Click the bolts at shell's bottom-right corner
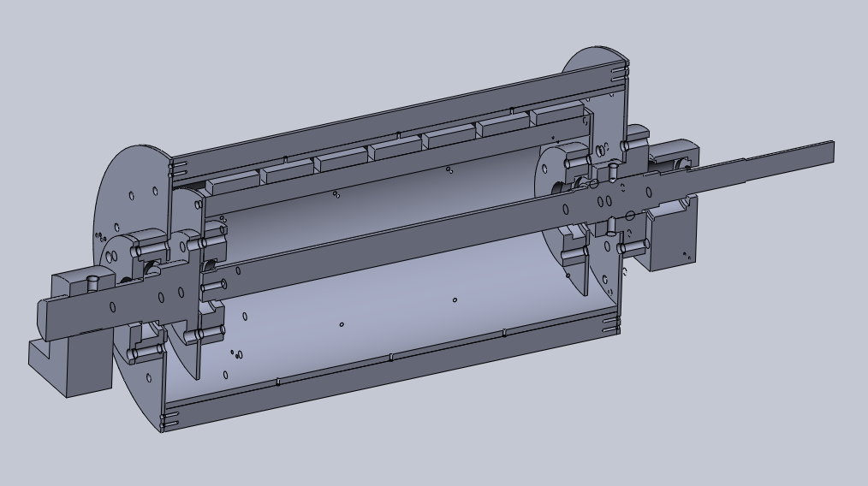The image size is (868, 486). 609,325
